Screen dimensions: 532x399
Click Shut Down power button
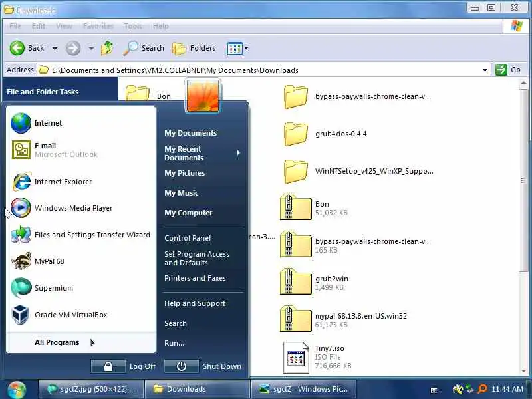tap(182, 366)
